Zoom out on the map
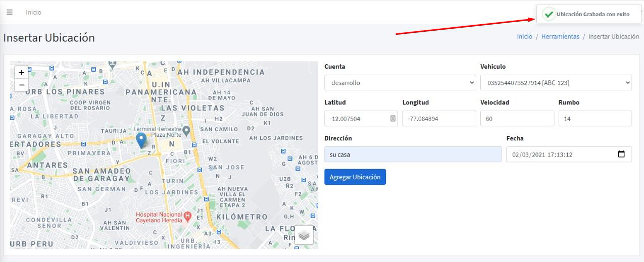The height and width of the screenshot is (262, 644). tap(22, 85)
